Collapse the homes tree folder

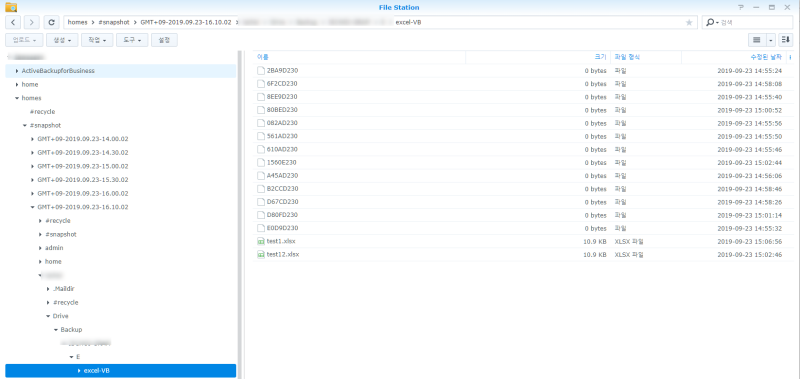pyautogui.click(x=17, y=98)
